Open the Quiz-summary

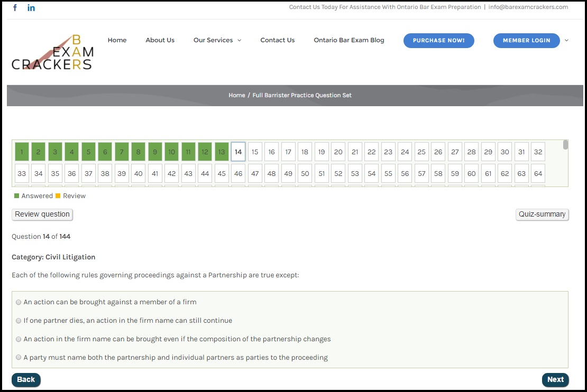[x=542, y=214]
